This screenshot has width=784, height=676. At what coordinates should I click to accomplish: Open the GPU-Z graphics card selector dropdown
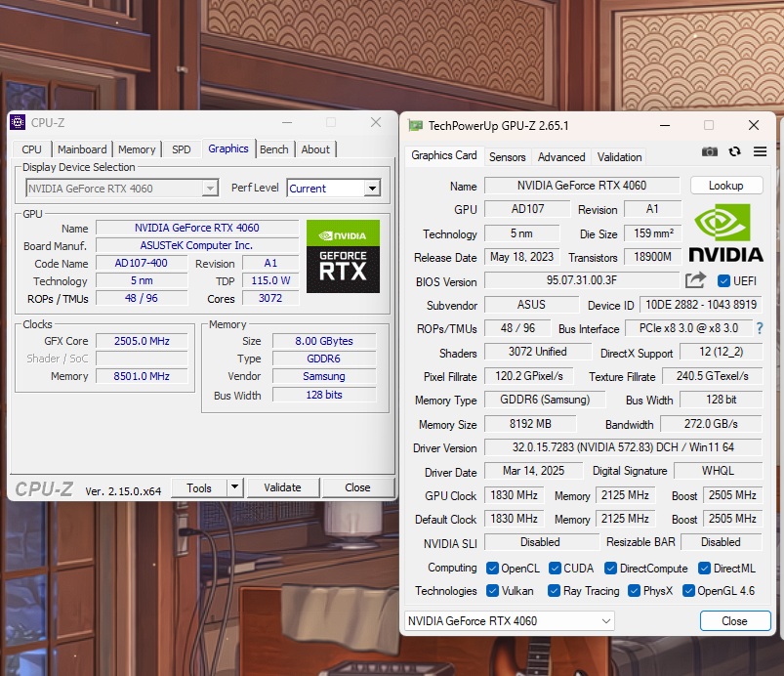point(509,621)
